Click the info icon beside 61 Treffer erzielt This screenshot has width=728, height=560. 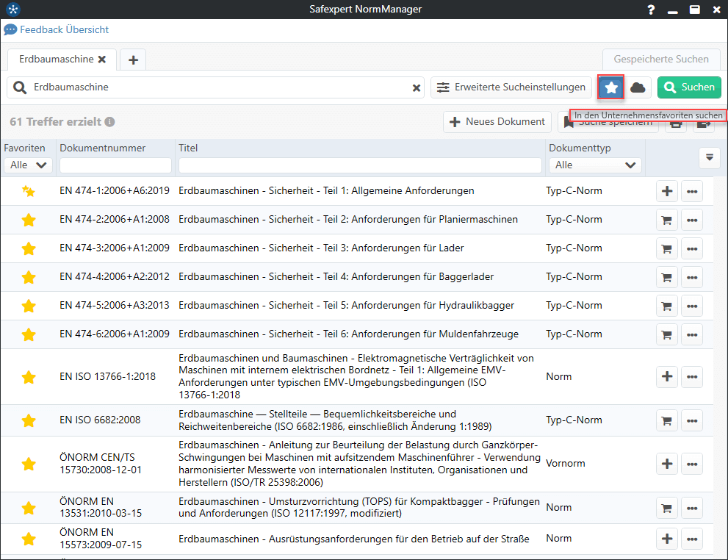click(x=109, y=122)
